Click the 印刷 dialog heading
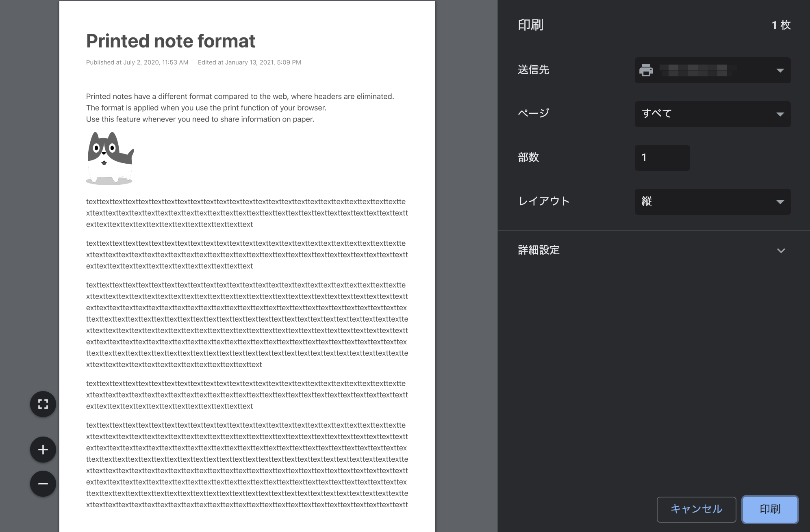810x532 pixels. coord(530,25)
